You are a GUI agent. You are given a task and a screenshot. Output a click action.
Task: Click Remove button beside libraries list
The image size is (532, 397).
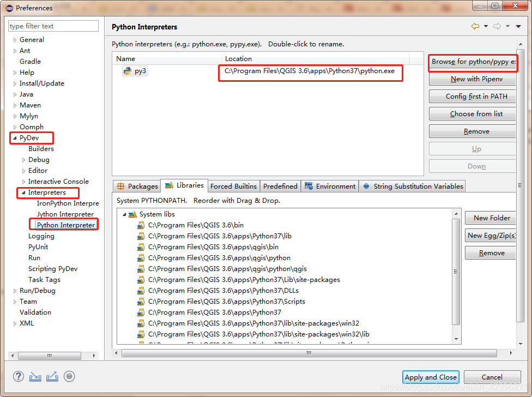coord(490,253)
